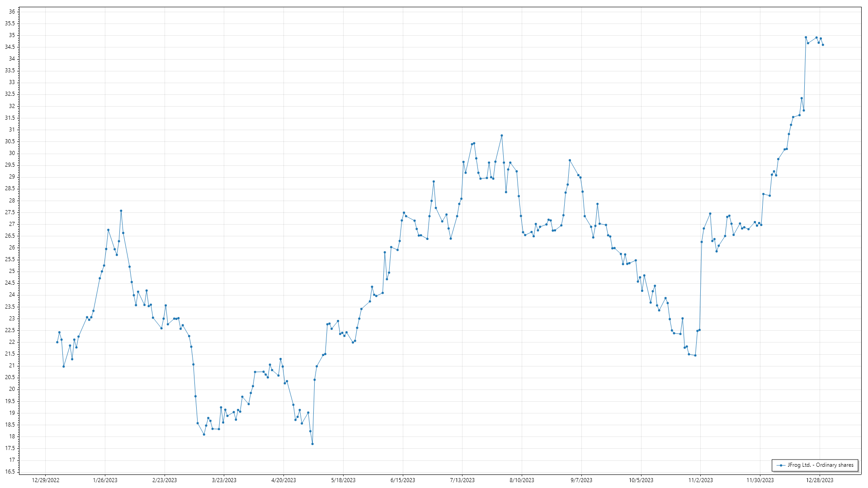Screen dimensions: 868x488
Task: Click the 30 label on the y-axis
Action: pos(12,153)
